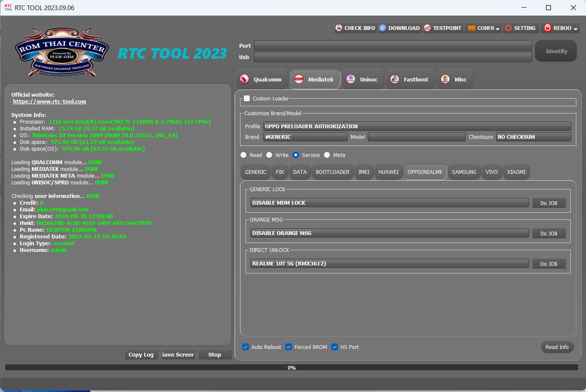The height and width of the screenshot is (392, 586).
Task: Select the Meta radio button
Action: 327,155
